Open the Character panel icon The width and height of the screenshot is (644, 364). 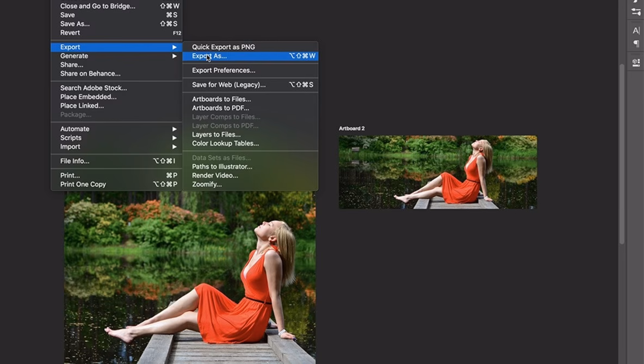point(635,30)
